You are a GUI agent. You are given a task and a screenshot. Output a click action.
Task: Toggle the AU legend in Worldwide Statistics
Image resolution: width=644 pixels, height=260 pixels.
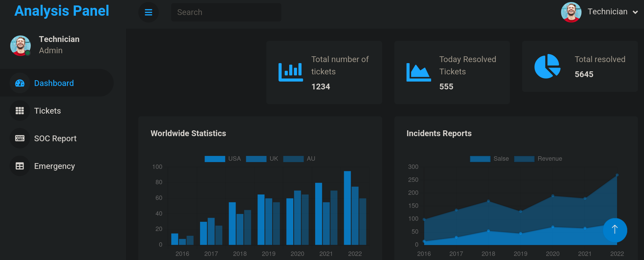tap(299, 159)
